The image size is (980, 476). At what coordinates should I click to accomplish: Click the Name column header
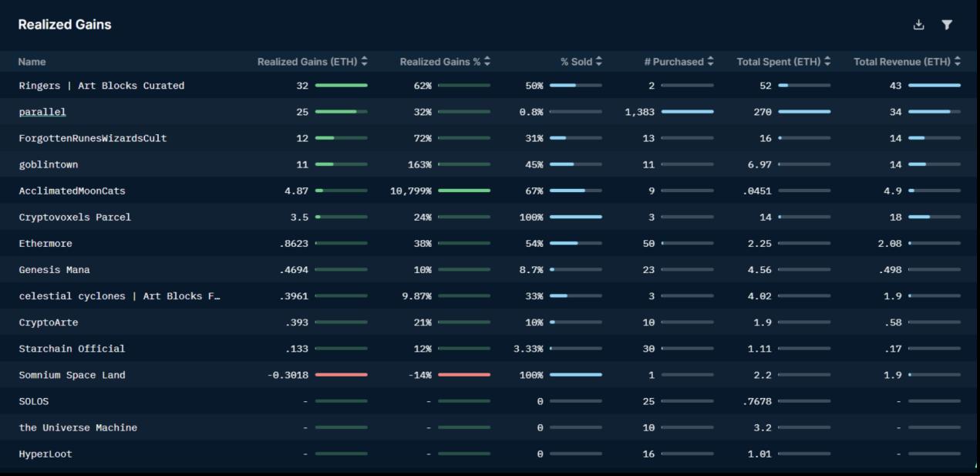pos(32,62)
